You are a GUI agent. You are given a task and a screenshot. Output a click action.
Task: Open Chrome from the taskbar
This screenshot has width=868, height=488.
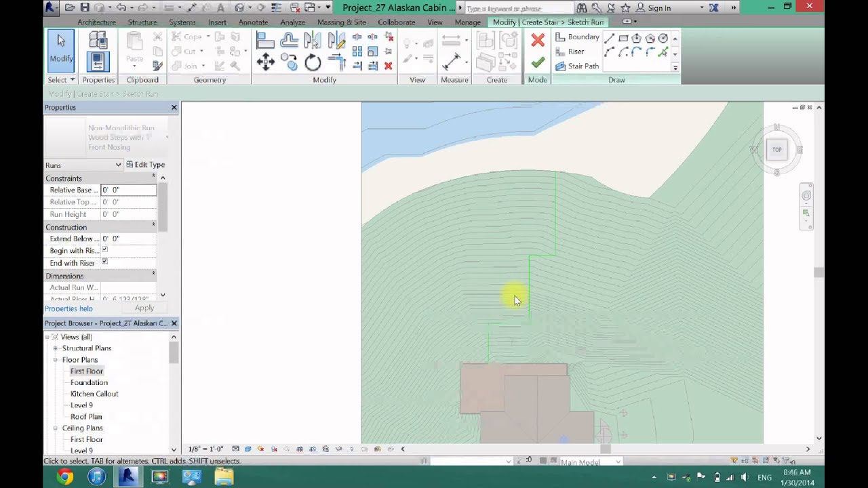coord(65,477)
